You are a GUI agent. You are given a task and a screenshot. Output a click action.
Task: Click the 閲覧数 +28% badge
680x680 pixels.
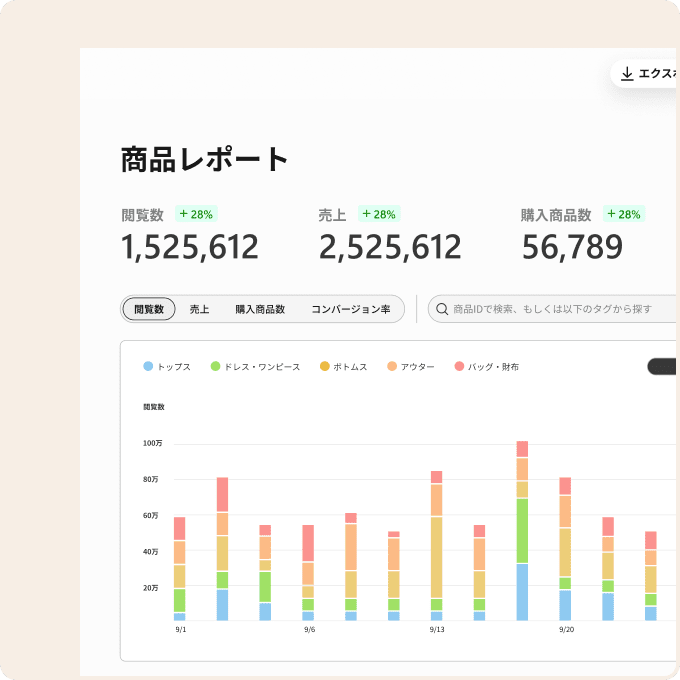coord(196,214)
